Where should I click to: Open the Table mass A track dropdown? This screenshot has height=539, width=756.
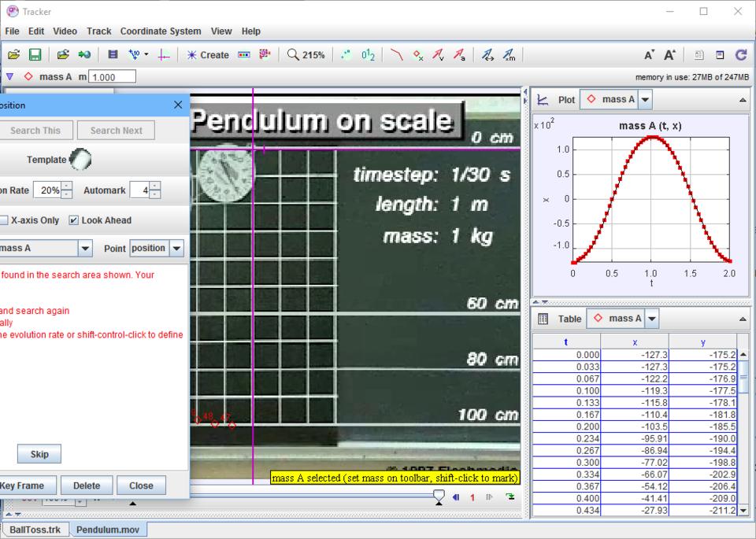(x=651, y=319)
